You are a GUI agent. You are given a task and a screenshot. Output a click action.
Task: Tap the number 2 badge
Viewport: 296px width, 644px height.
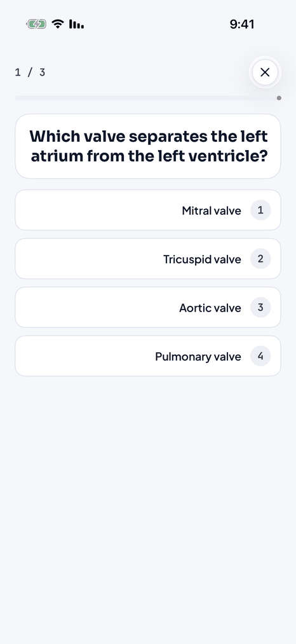(x=260, y=259)
